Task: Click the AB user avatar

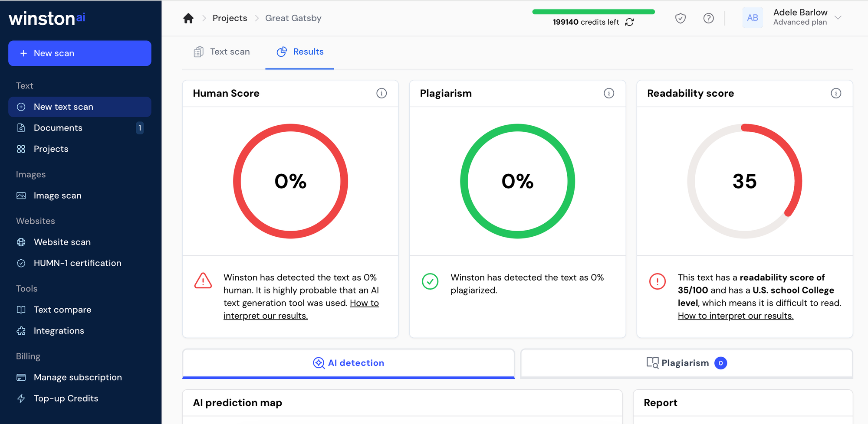Action: 753,18
